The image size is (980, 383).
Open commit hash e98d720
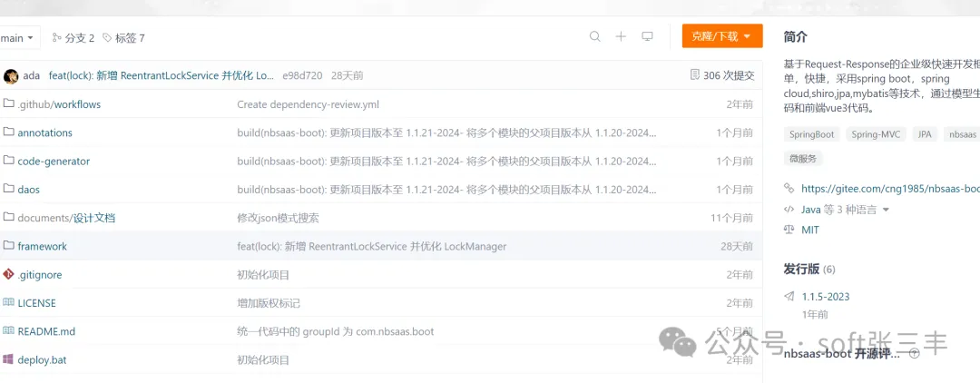coord(302,75)
